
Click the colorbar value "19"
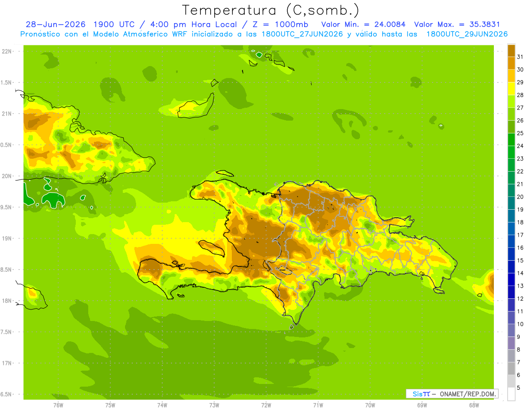click(x=520, y=210)
